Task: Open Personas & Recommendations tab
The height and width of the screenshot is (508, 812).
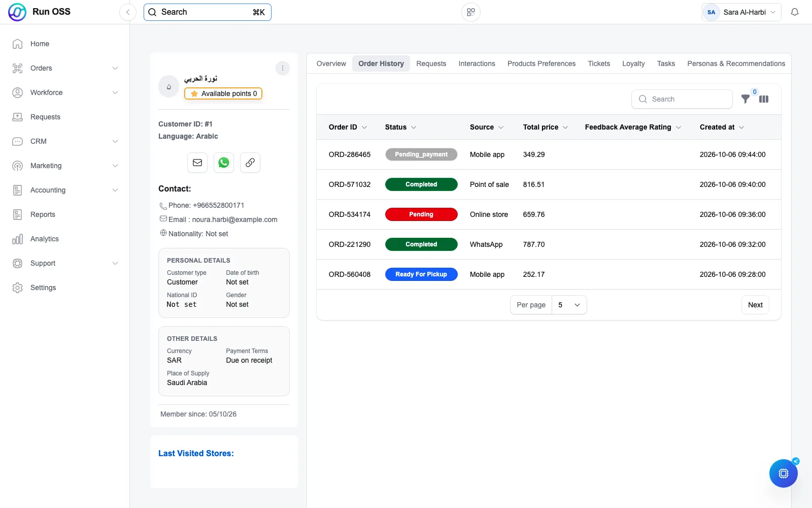Action: (x=736, y=63)
